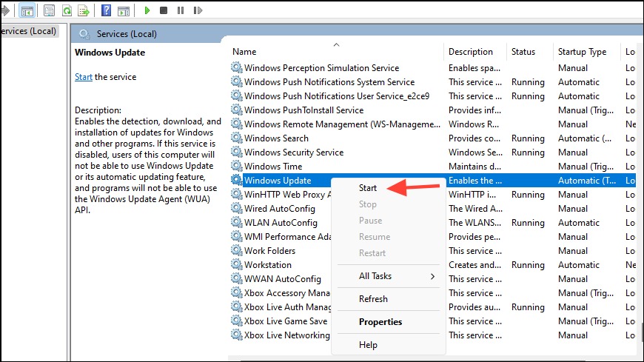The image size is (644, 362).
Task: Click the vertical scrollbar thumb of the services list
Action: (642, 332)
